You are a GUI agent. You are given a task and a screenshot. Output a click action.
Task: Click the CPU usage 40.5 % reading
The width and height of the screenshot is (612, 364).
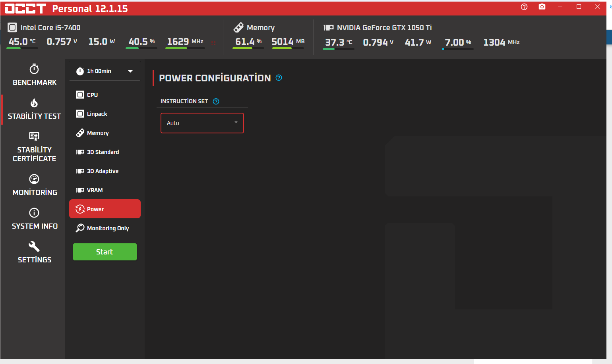click(141, 42)
